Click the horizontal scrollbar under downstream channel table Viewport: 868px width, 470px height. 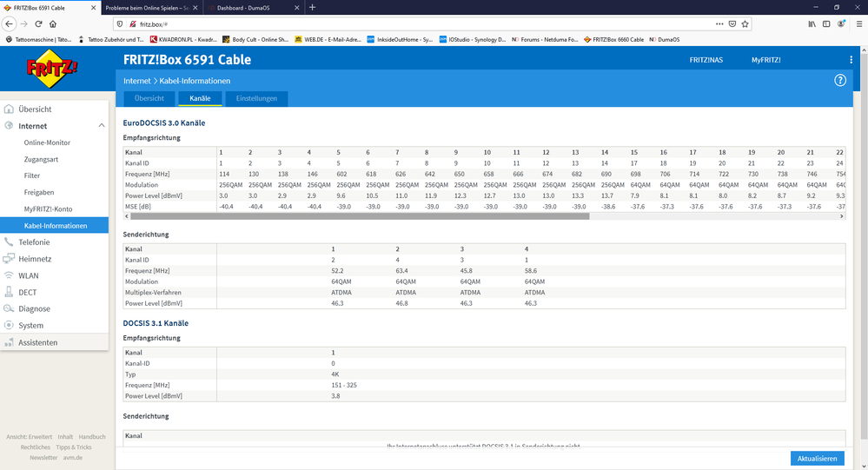360,216
